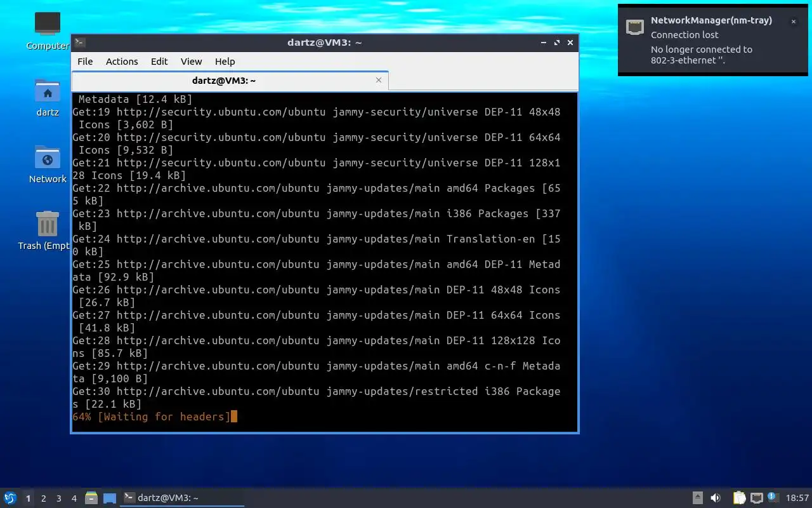The width and height of the screenshot is (812, 508).
Task: Click the Get:22 jammy-updates/main amd64 Packages line
Action: point(317,194)
